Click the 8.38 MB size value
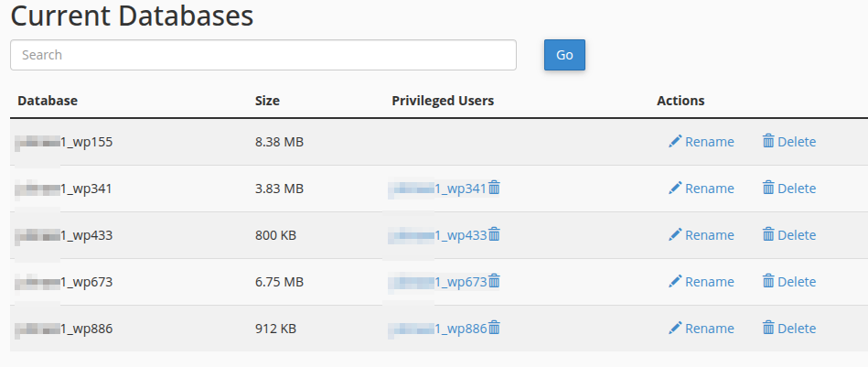The height and width of the screenshot is (367, 868). 279,142
